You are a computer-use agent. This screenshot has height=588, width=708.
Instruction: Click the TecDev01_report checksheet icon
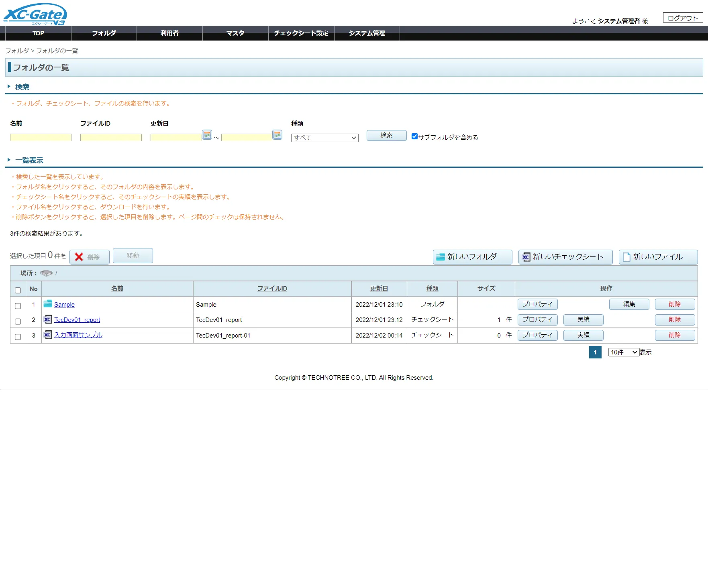(x=48, y=319)
